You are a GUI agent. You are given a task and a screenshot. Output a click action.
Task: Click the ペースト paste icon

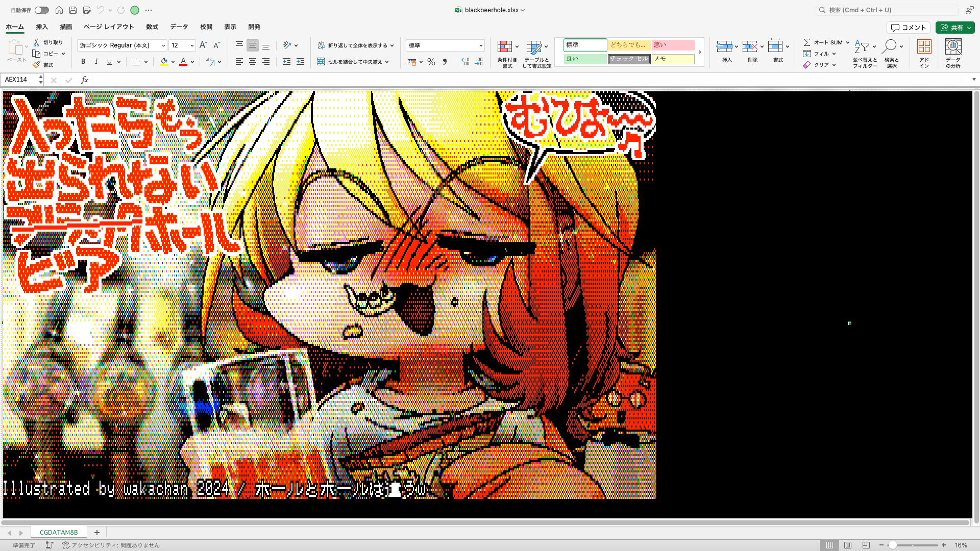point(15,48)
